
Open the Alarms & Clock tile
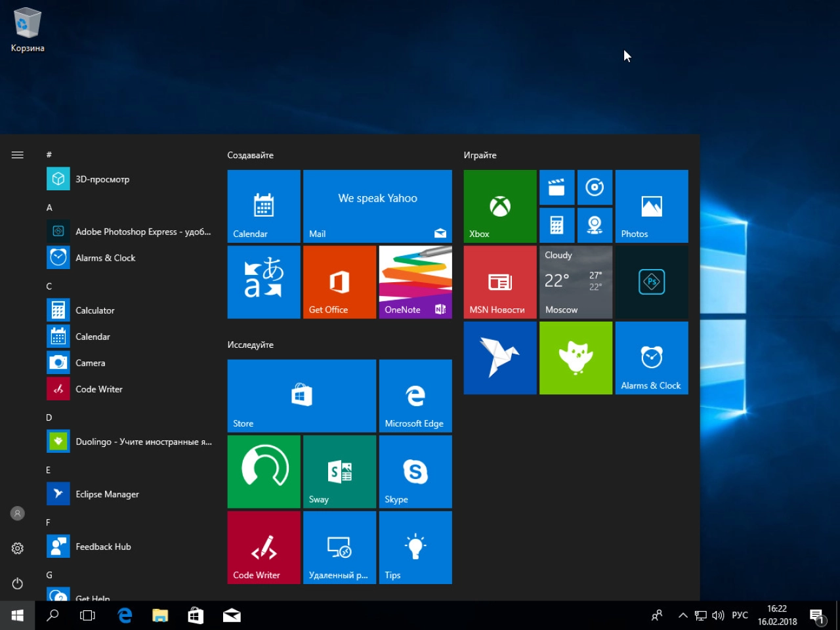tap(652, 358)
